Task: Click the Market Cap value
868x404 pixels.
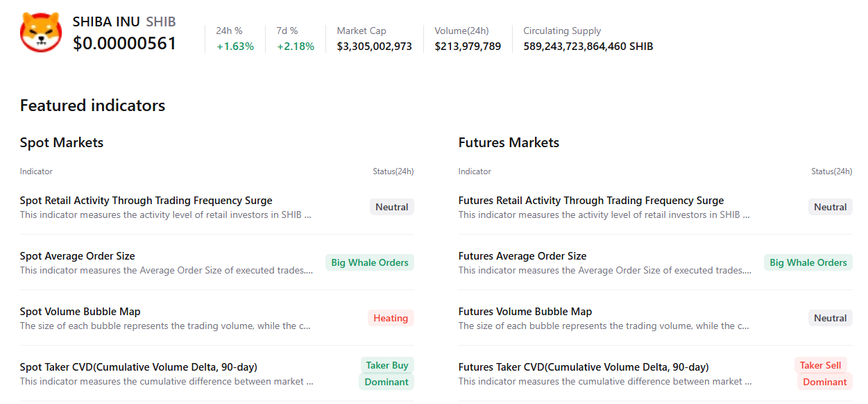Action: tap(374, 47)
